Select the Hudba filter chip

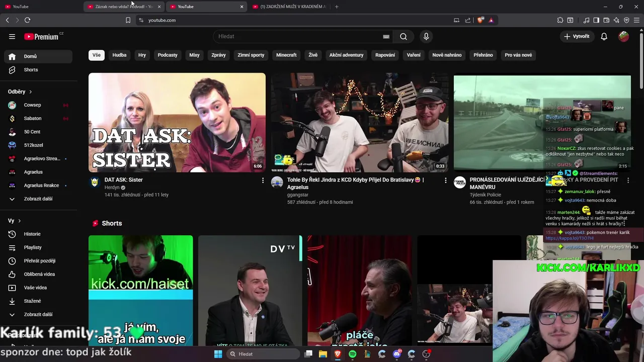click(119, 55)
